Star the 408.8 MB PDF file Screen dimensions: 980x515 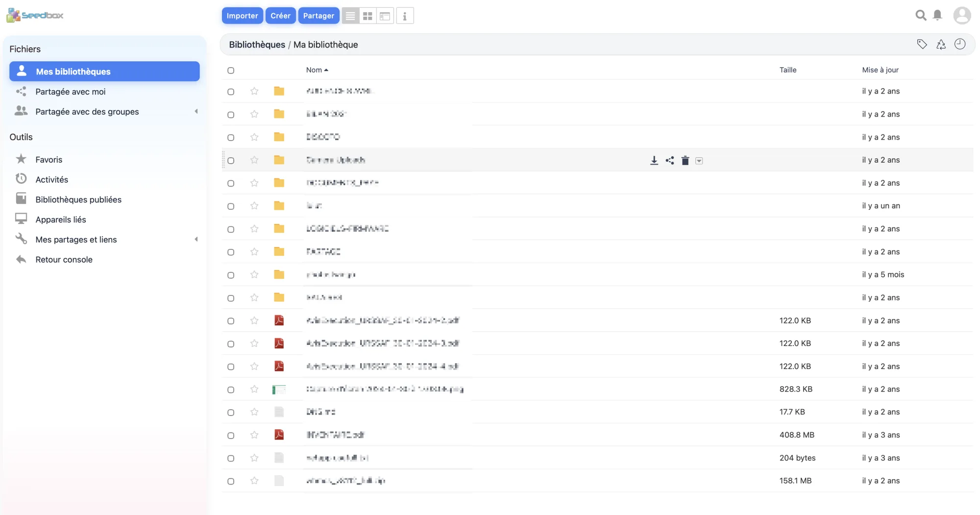click(254, 435)
